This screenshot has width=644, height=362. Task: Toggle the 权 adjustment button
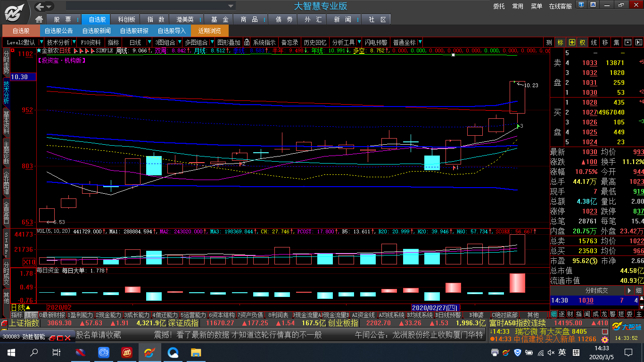pyautogui.click(x=583, y=42)
